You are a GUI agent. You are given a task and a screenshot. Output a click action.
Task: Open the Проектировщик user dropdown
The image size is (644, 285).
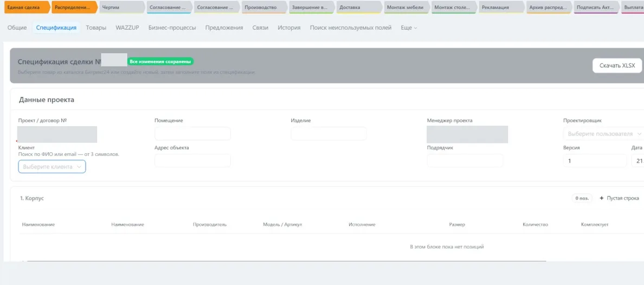click(604, 133)
